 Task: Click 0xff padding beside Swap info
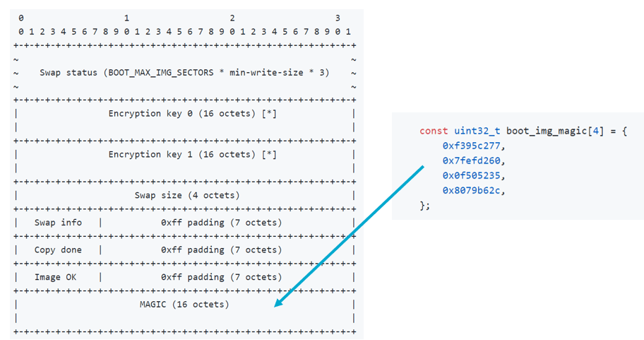coord(222,223)
